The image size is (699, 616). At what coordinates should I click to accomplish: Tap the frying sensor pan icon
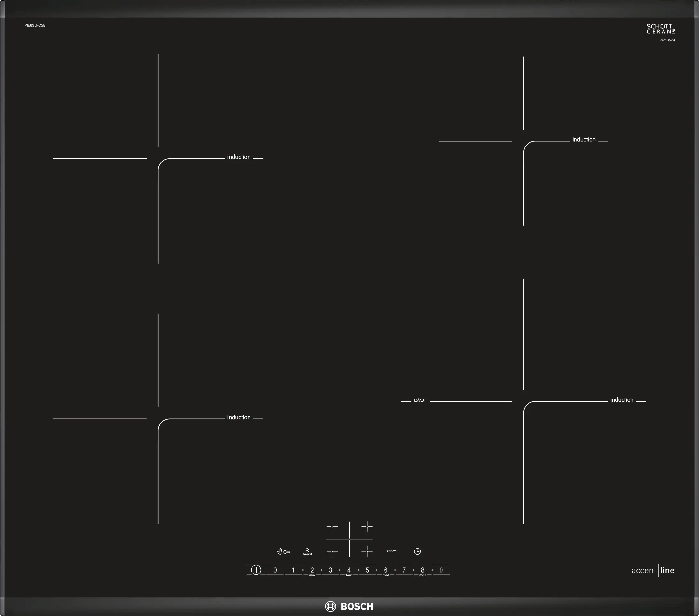tap(391, 551)
